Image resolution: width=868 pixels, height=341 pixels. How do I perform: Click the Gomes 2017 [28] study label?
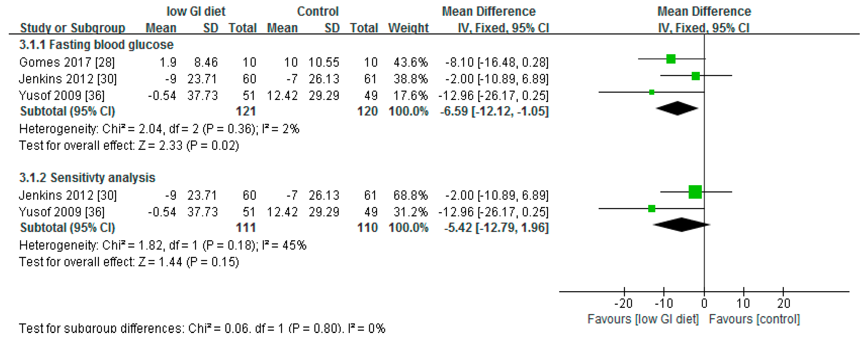tap(67, 62)
